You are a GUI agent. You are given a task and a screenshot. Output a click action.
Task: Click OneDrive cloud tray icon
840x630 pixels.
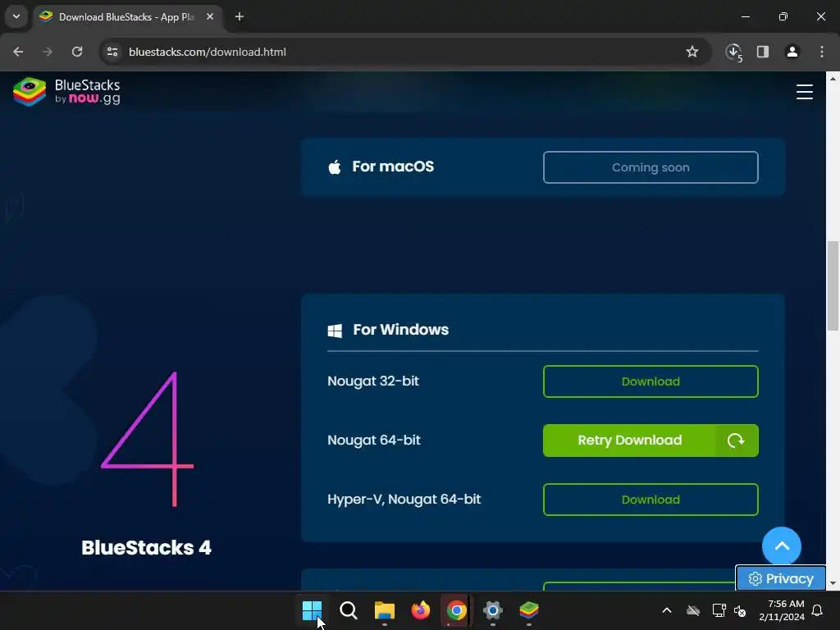click(693, 610)
